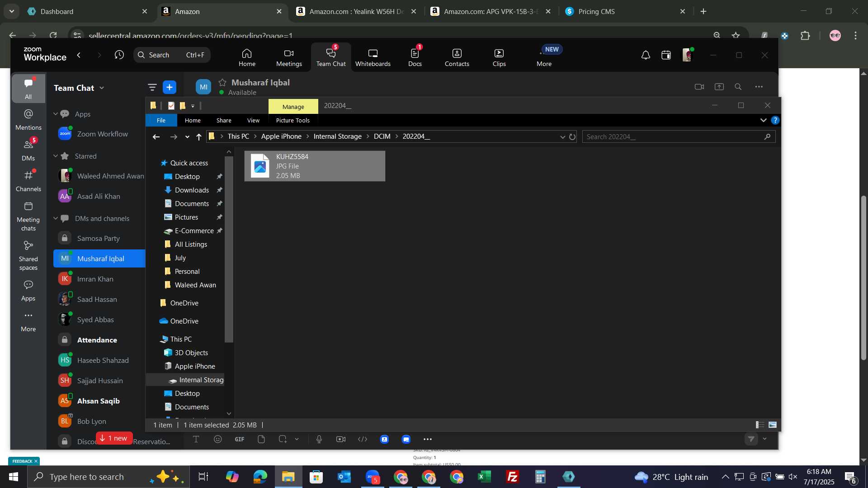This screenshot has height=488, width=868.
Task: Record audio message microphone icon
Action: click(x=319, y=439)
